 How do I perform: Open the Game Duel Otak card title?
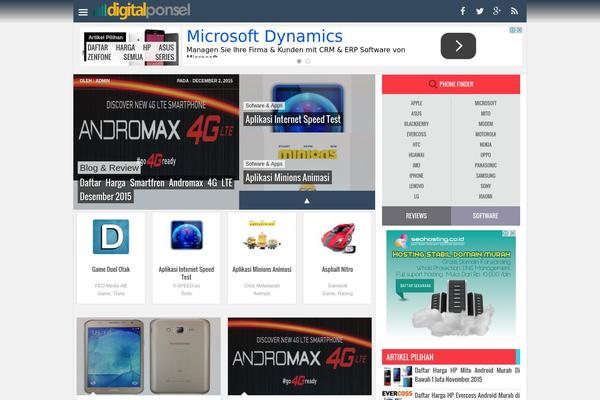111,269
